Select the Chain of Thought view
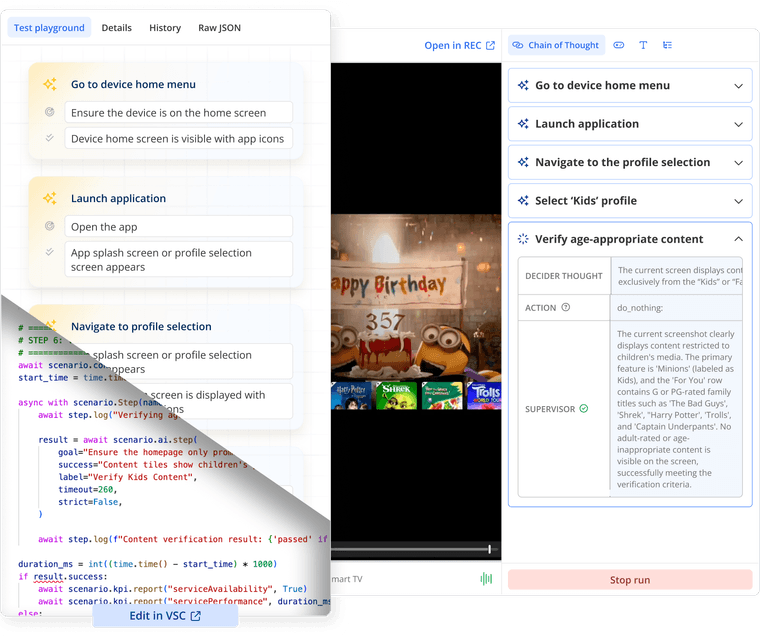This screenshot has height=637, width=760. tap(556, 45)
